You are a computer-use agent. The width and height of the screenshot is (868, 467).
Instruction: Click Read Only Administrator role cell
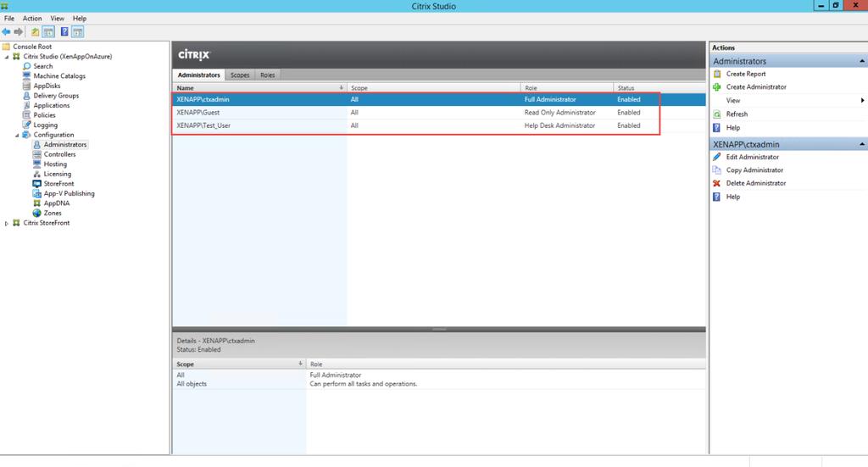[559, 113]
